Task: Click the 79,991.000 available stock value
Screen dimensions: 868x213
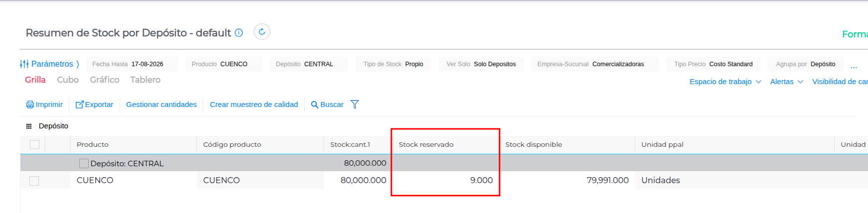Action: coord(608,180)
